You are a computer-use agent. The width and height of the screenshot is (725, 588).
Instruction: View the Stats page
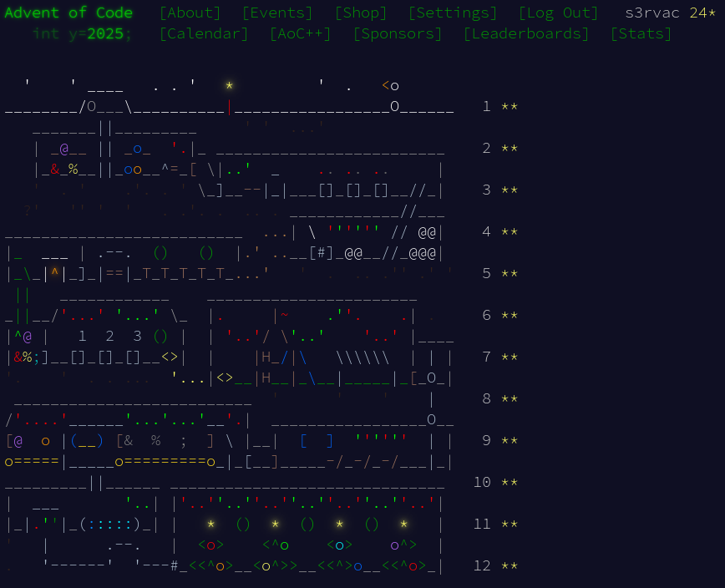pos(641,33)
